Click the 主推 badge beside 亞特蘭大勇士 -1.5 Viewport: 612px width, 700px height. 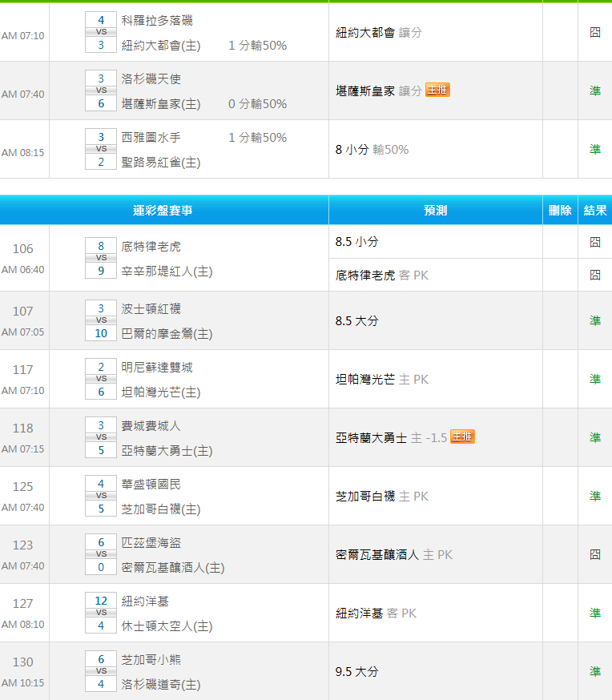[462, 437]
